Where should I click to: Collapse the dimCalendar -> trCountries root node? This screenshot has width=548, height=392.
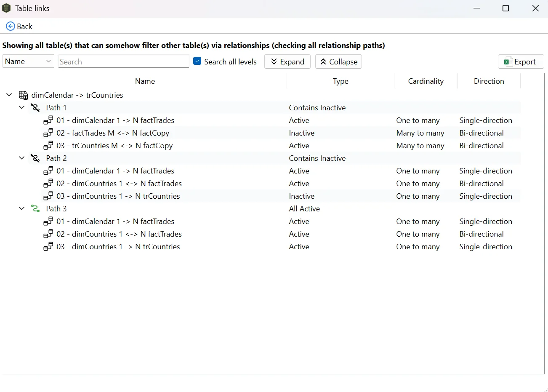coord(9,95)
